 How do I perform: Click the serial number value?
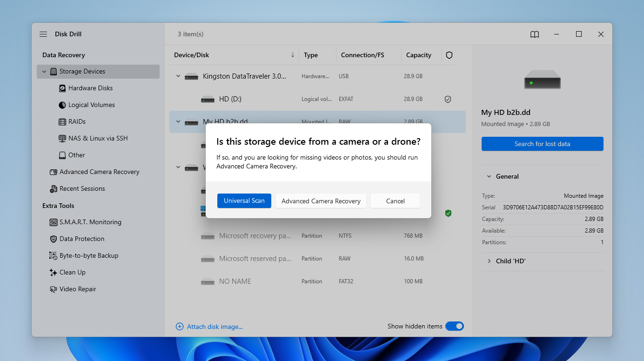[x=553, y=207]
